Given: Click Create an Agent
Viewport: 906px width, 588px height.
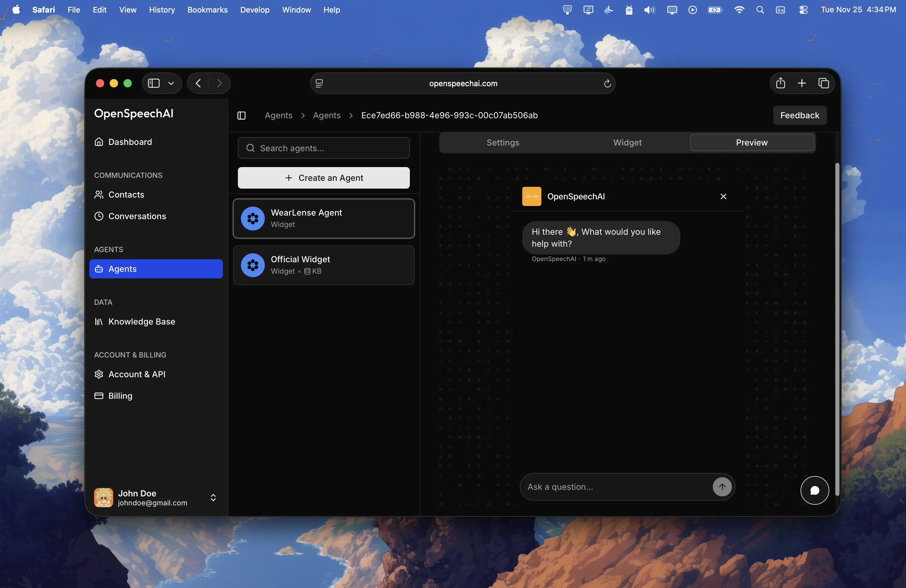Looking at the screenshot, I should (x=324, y=178).
